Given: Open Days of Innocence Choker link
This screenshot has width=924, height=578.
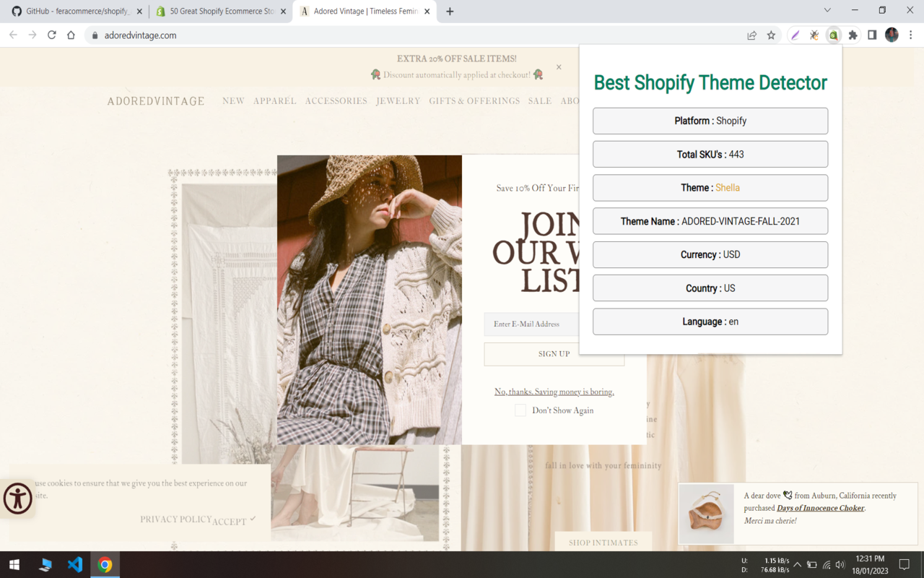Looking at the screenshot, I should pos(821,508).
